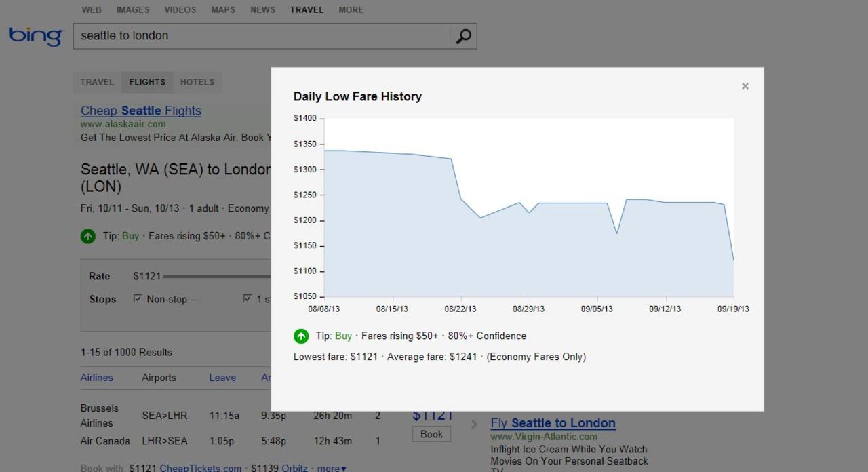Click green up-arrow tip icon in popup
Viewport: 868px width, 472px height.
tap(301, 336)
